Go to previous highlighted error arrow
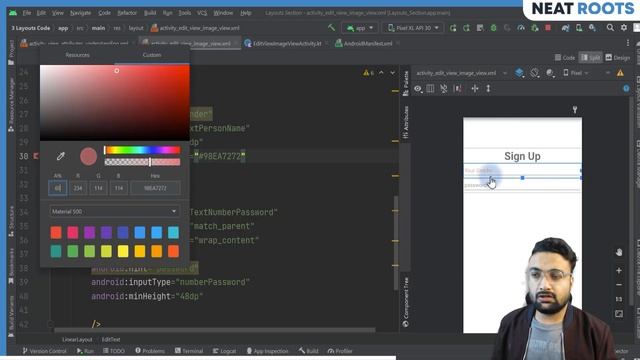 coord(381,73)
